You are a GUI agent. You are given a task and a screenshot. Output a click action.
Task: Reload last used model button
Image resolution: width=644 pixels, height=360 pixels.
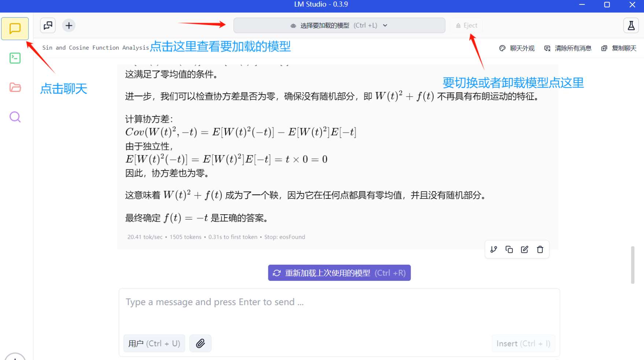point(339,273)
